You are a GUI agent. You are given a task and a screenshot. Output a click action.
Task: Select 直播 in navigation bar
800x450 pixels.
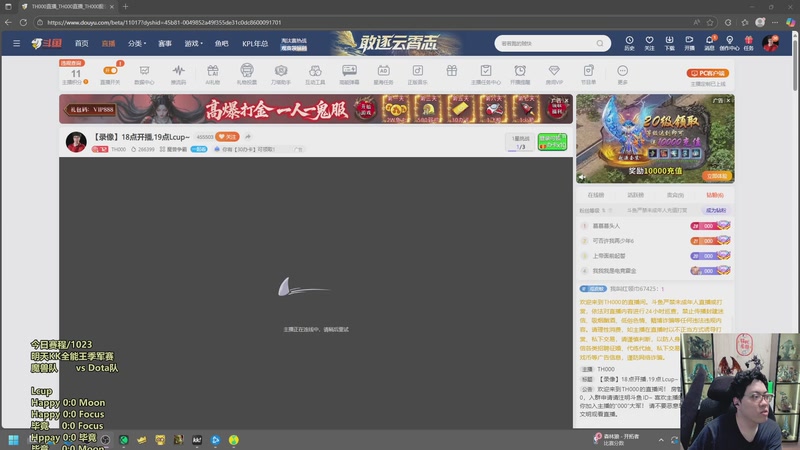(108, 43)
